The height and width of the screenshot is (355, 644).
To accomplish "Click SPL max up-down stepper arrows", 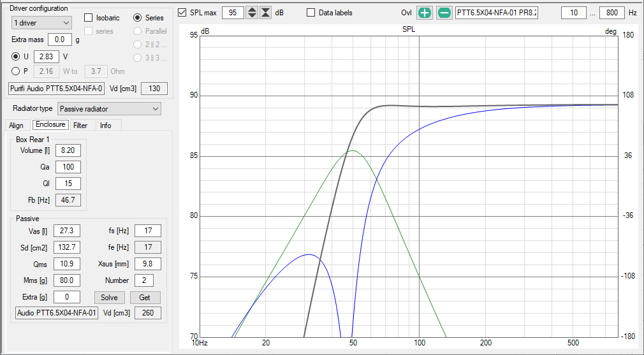I will pyautogui.click(x=252, y=13).
